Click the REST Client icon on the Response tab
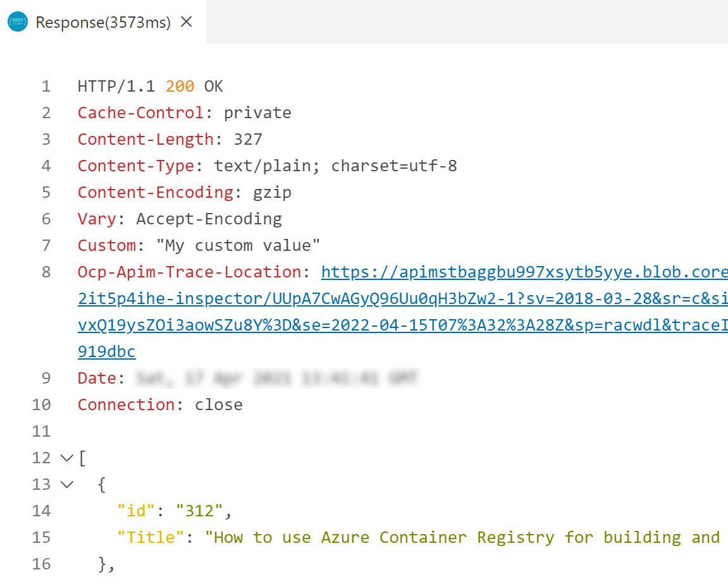Screen dimensions: 728x577 point(18,21)
